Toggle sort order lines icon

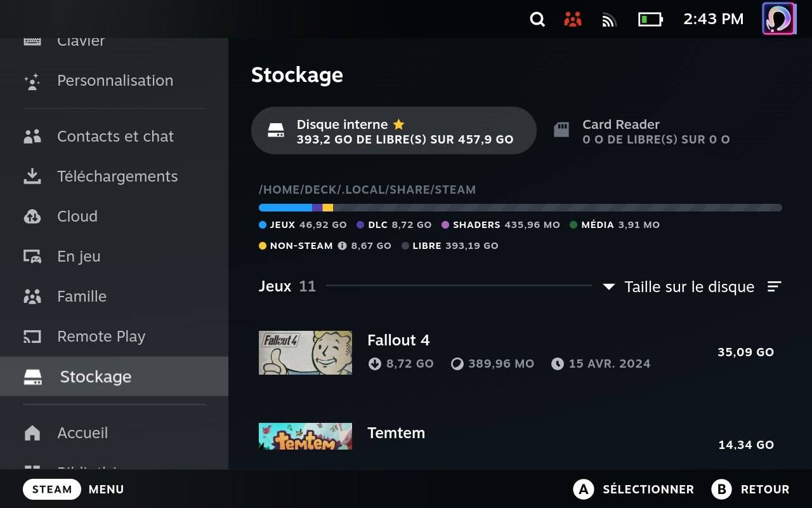click(775, 286)
